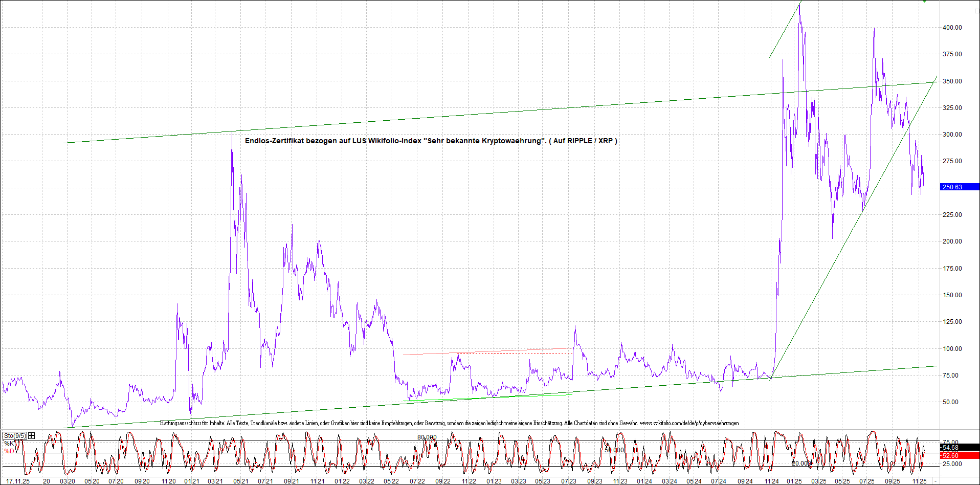Click the green diamond marker at chart top
The image size is (980, 485).
click(x=925, y=1)
